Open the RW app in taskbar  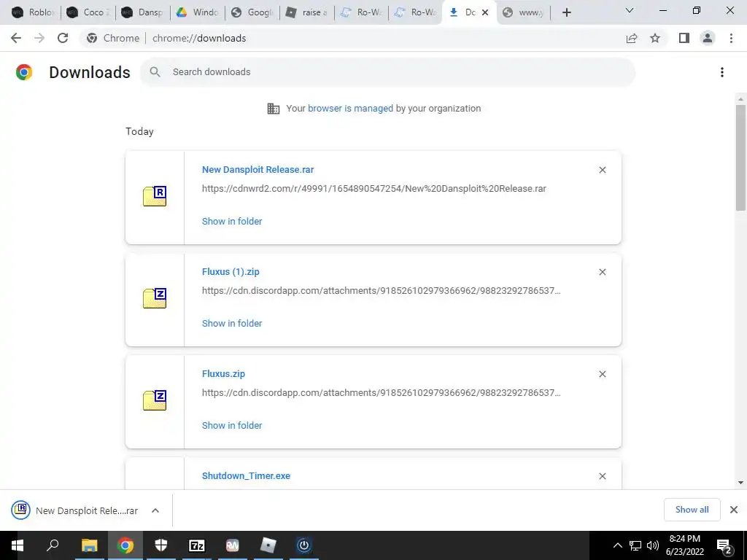233,545
